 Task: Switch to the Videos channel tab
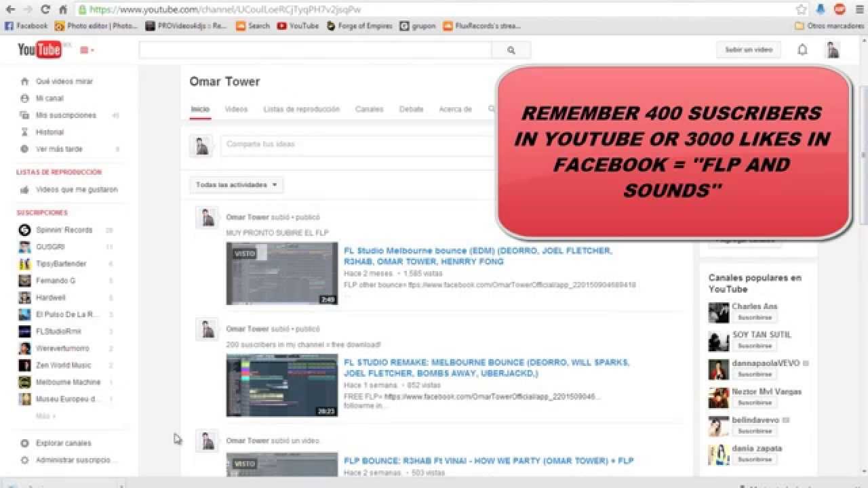236,109
